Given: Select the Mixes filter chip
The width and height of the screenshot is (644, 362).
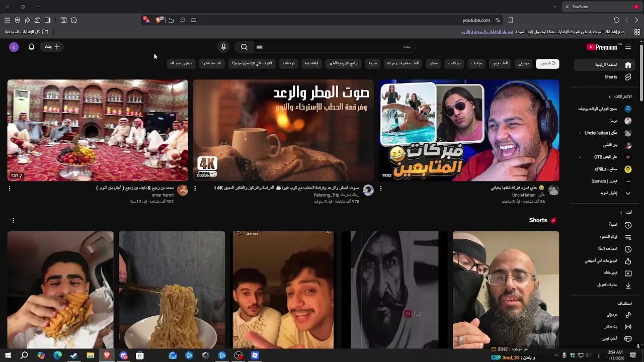Looking at the screenshot, I should click(476, 64).
